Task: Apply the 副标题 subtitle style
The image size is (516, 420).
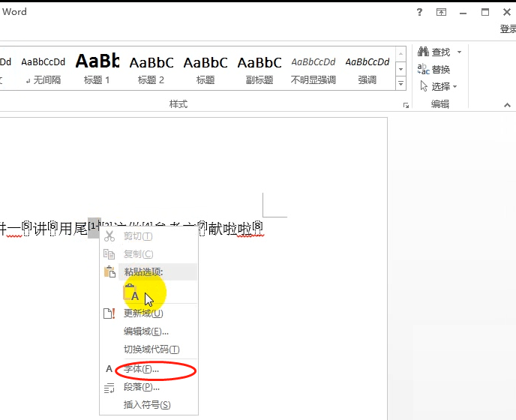Action: coord(259,67)
